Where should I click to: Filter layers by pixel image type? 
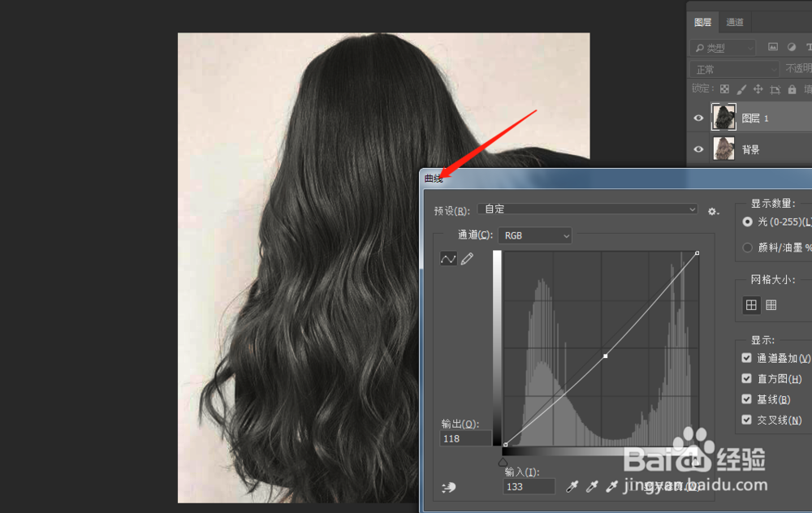(773, 47)
